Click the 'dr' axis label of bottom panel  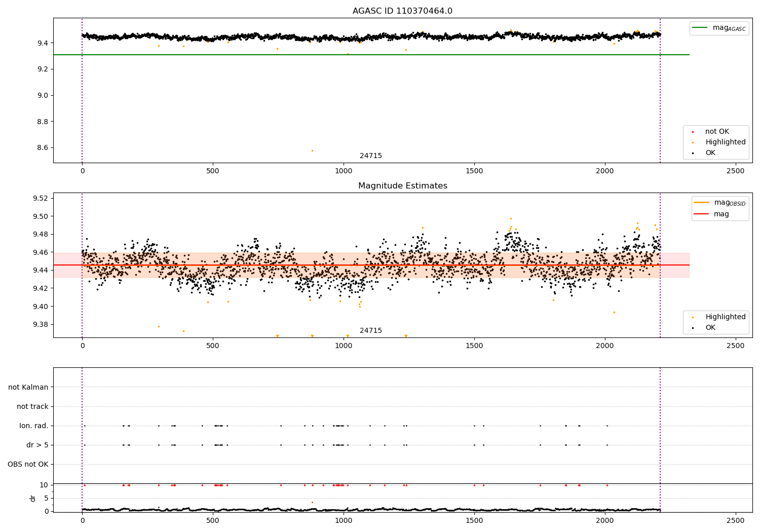click(33, 498)
